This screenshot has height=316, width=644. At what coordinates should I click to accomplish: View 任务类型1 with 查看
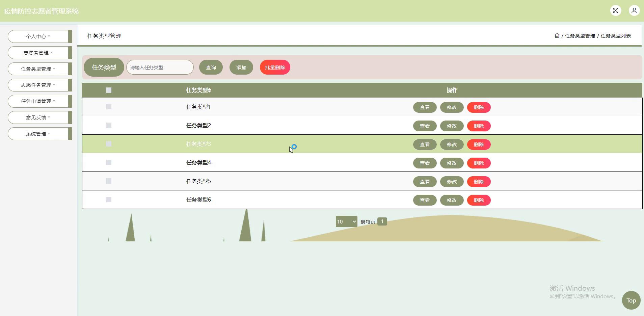coord(425,107)
